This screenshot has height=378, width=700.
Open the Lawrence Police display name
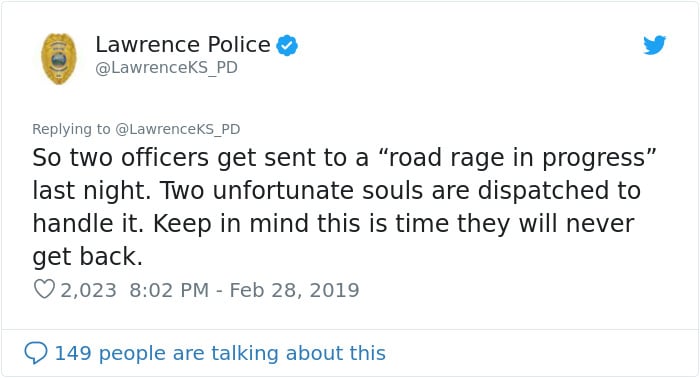point(183,45)
